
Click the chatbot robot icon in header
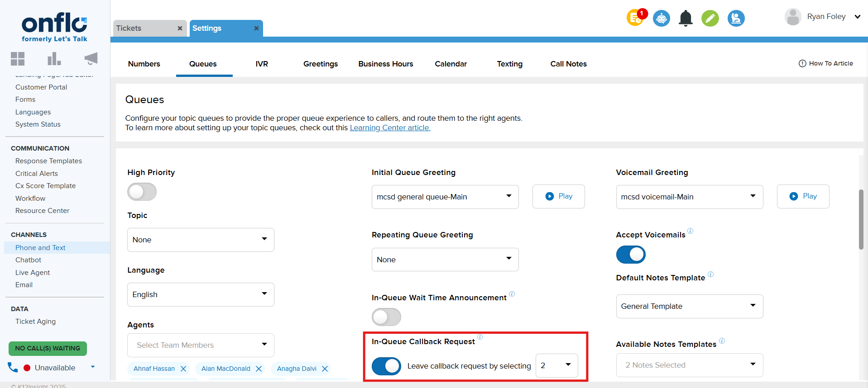pos(662,19)
